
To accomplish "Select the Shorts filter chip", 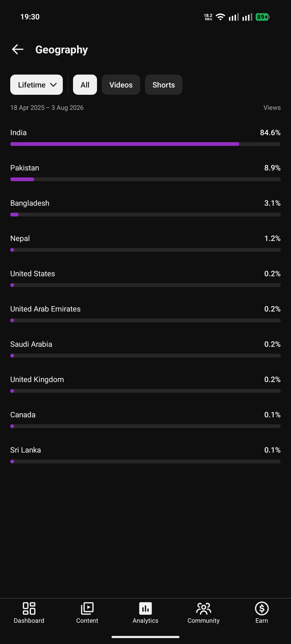I will pos(164,85).
